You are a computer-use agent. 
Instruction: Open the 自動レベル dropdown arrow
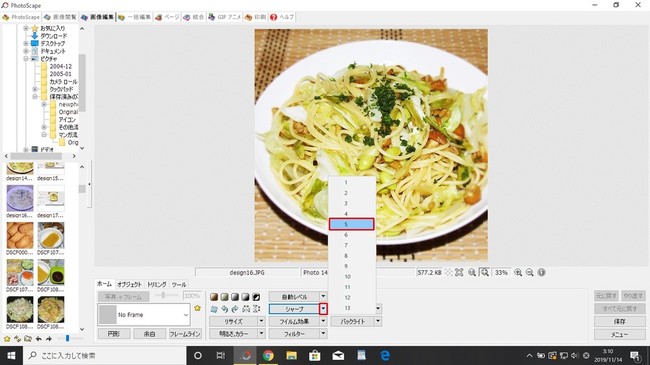(323, 297)
